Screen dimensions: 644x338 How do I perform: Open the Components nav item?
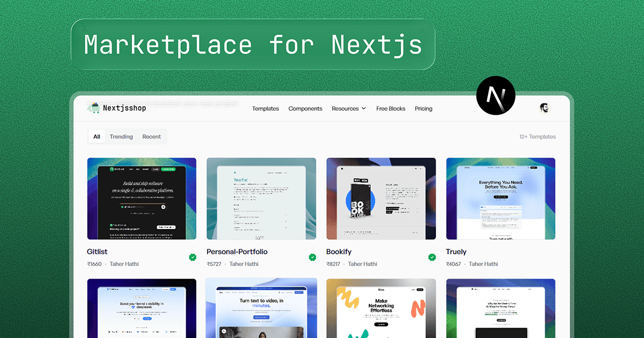(305, 108)
